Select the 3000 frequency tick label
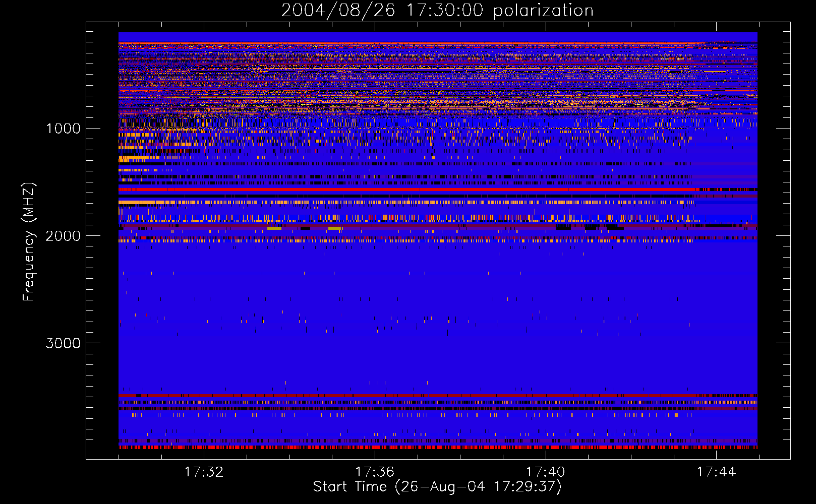 point(63,343)
